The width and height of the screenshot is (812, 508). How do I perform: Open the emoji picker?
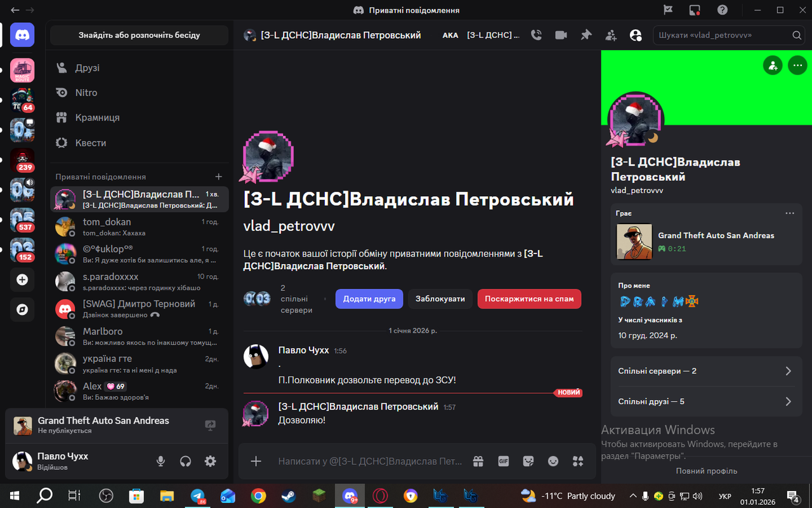pos(553,461)
